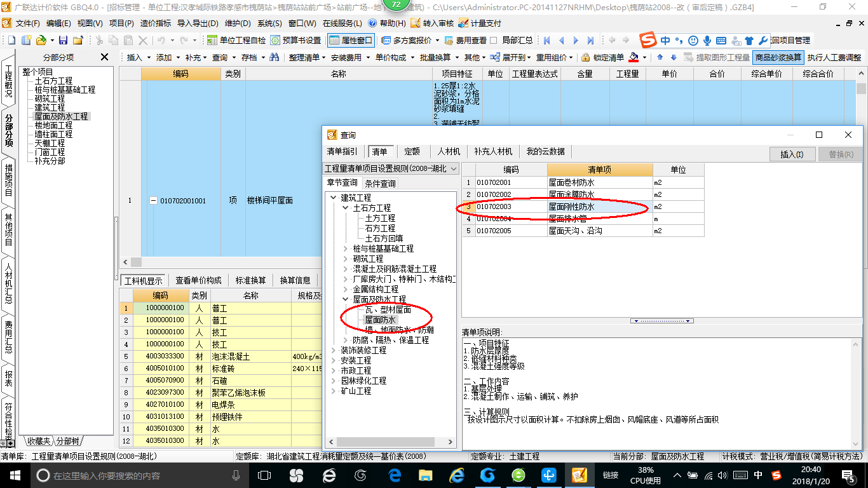
Task: Switch to 条件查询 tab
Action: pos(380,184)
